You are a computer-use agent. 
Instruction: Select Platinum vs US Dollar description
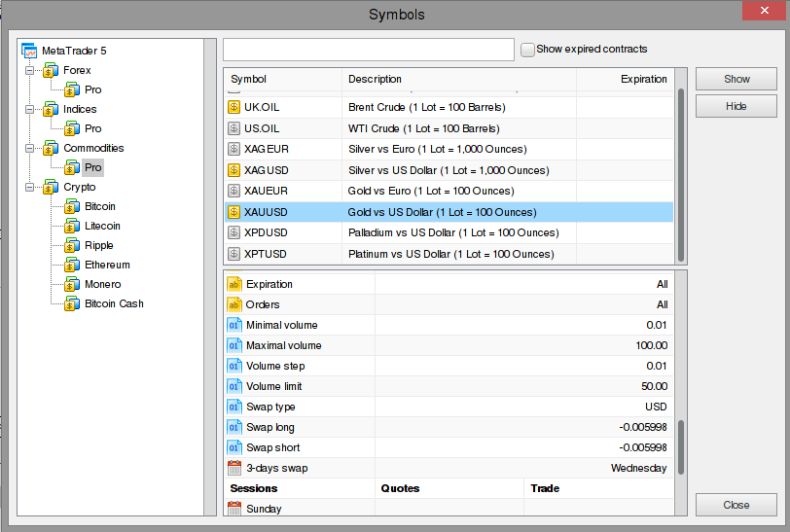(x=450, y=254)
